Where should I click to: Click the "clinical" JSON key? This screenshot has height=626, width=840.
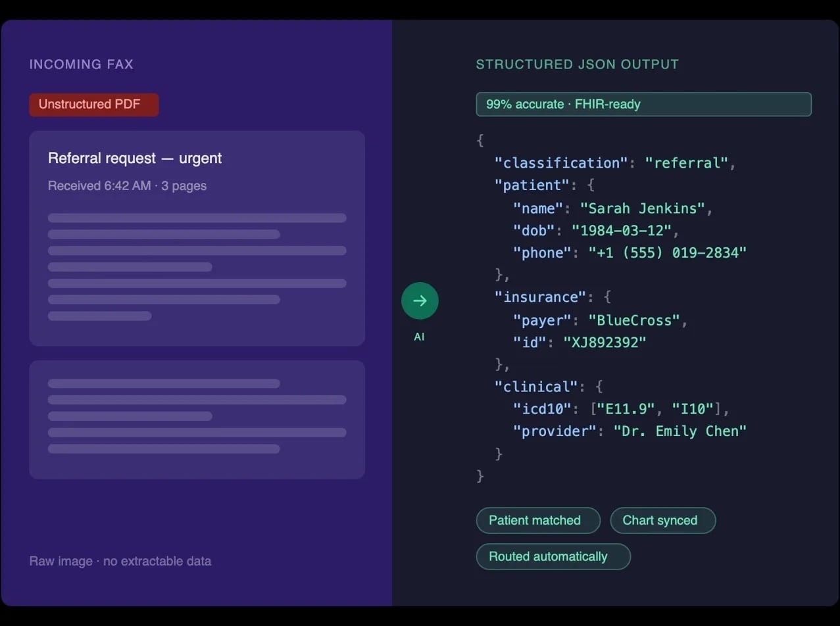[x=536, y=387]
